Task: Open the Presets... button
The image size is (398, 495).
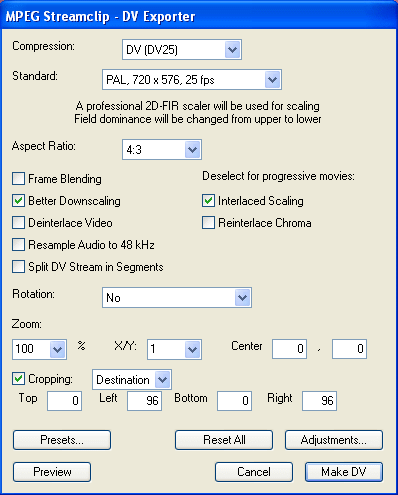Action: coord(62,440)
